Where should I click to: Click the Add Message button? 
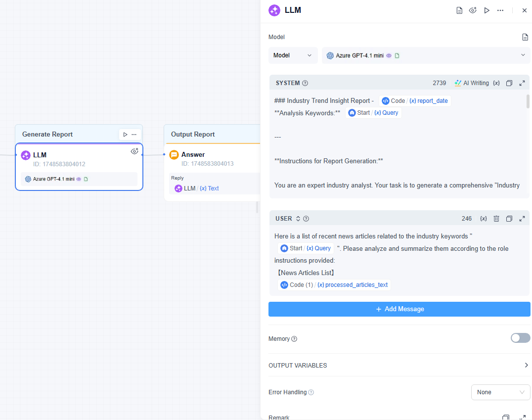tap(399, 309)
